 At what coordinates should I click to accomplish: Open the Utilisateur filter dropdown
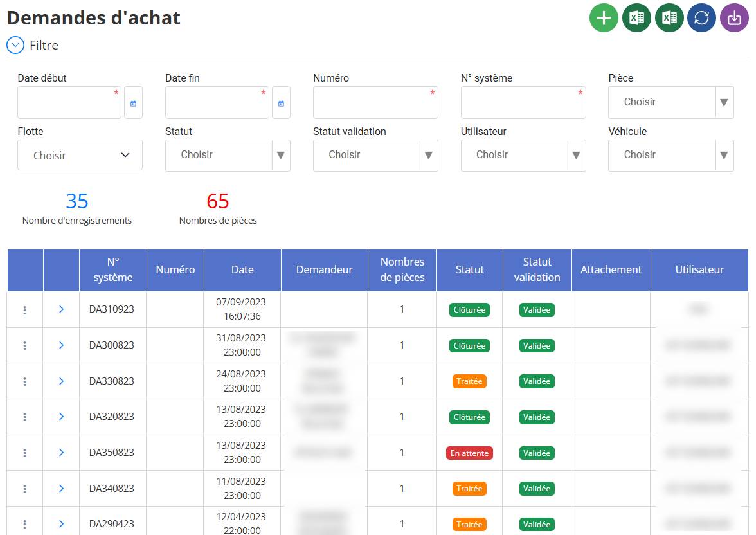point(523,156)
